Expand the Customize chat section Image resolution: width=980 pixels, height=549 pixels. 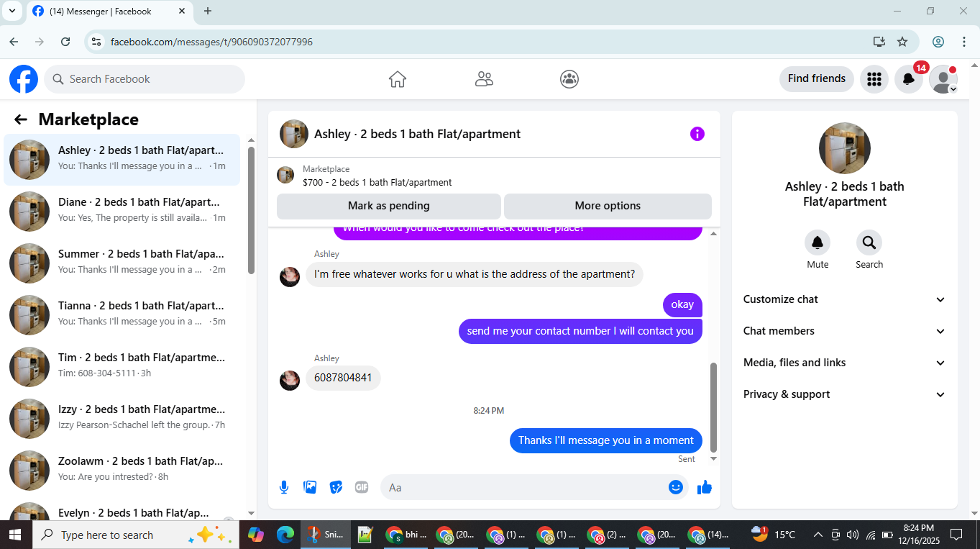[845, 299]
